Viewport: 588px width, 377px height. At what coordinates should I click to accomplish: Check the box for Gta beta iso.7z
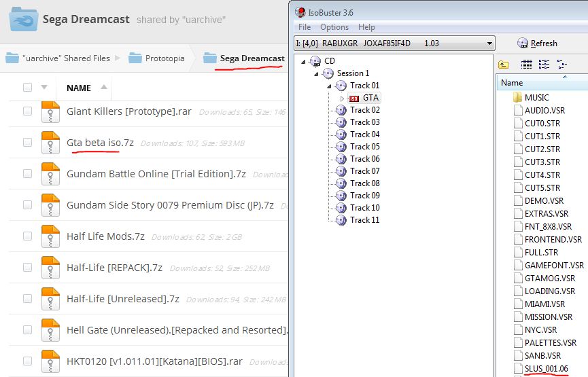coord(27,143)
